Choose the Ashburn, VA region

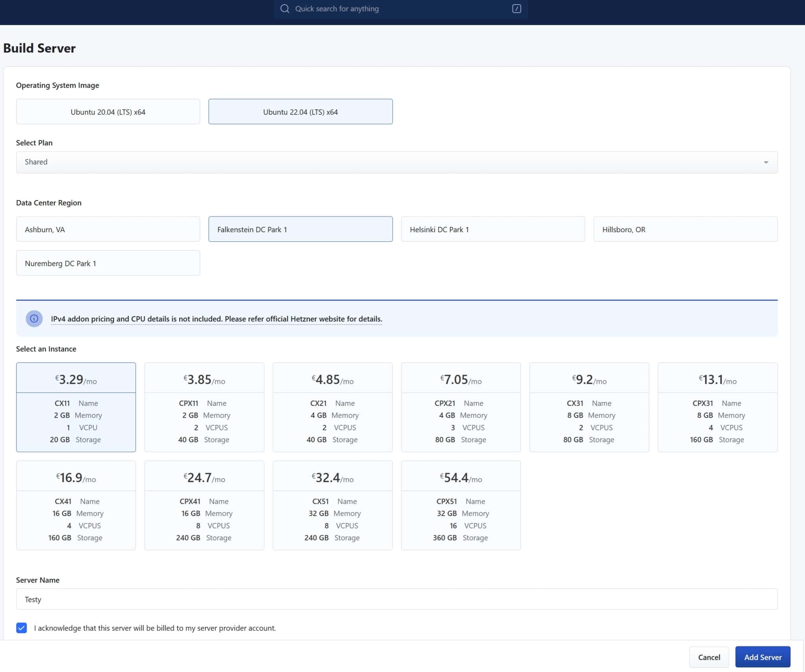pyautogui.click(x=108, y=229)
